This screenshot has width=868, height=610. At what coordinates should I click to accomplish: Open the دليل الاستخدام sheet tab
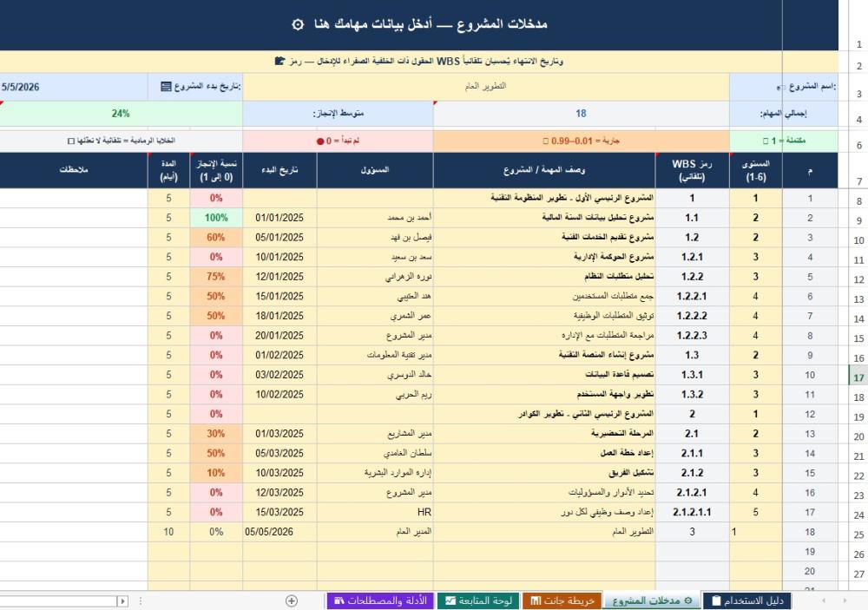tap(747, 600)
